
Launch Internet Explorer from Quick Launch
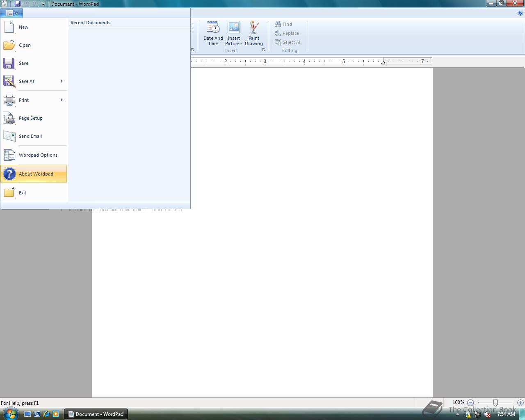(46, 414)
